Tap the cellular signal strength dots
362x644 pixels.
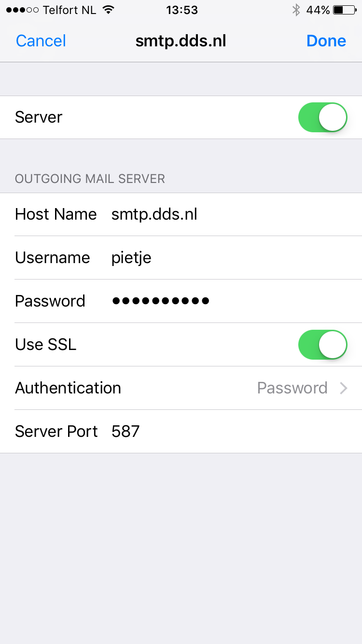[x=22, y=10]
